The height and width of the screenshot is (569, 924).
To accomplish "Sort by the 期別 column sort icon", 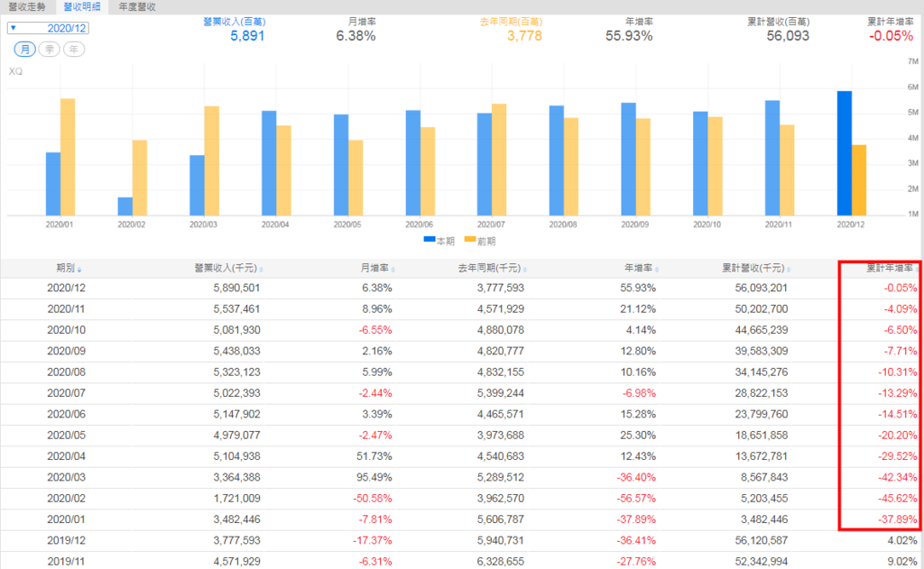I will point(79,270).
